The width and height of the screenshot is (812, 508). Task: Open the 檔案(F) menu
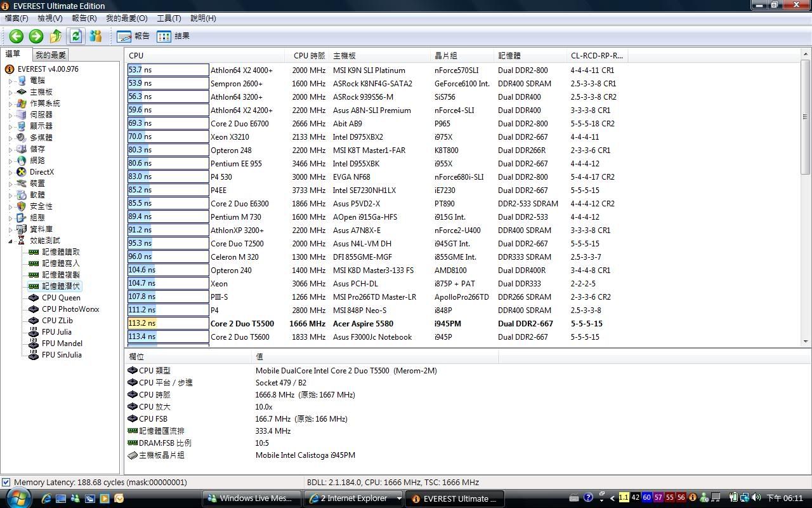pos(16,18)
